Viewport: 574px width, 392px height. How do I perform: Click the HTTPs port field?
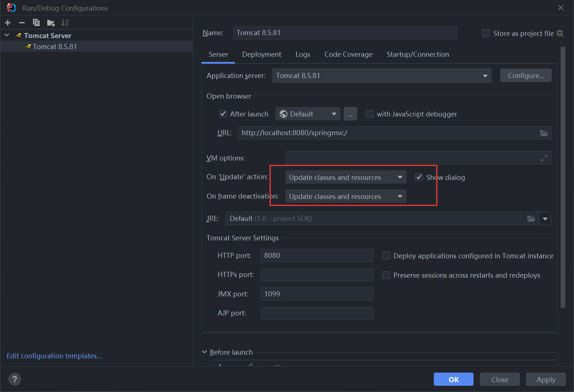tap(317, 275)
